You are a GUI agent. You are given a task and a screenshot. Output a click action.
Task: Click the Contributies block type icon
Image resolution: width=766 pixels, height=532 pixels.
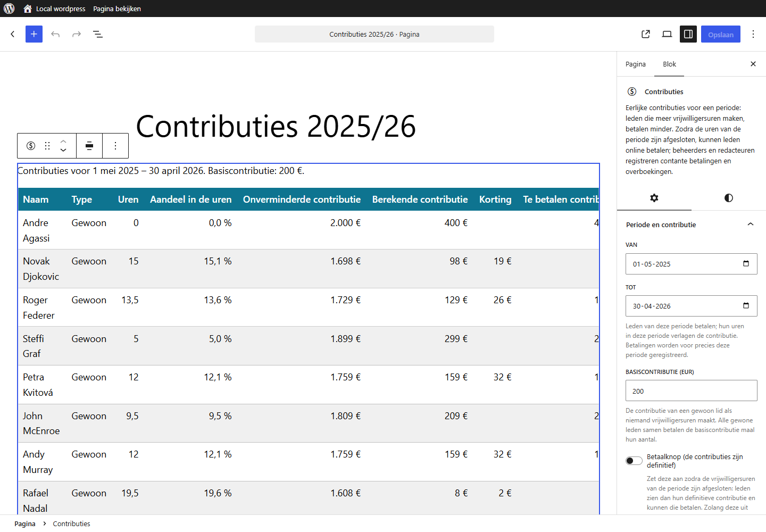tap(31, 146)
